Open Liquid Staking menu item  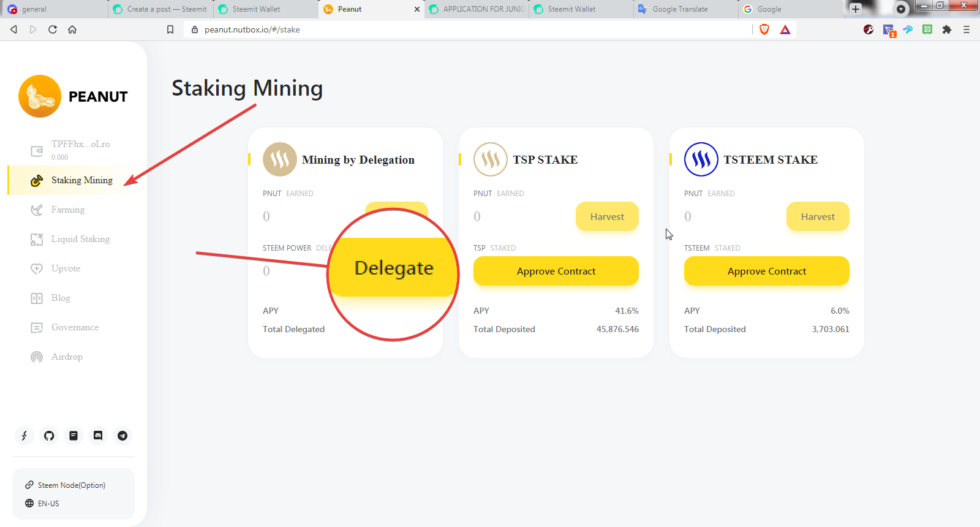pyautogui.click(x=80, y=239)
